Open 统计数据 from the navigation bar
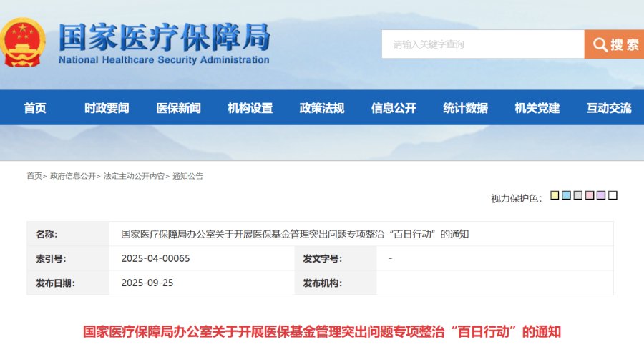The height and width of the screenshot is (352, 644). coord(465,108)
